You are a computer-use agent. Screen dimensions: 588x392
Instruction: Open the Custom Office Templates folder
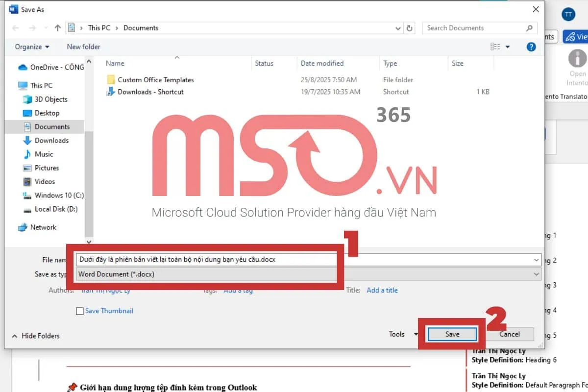tap(155, 80)
